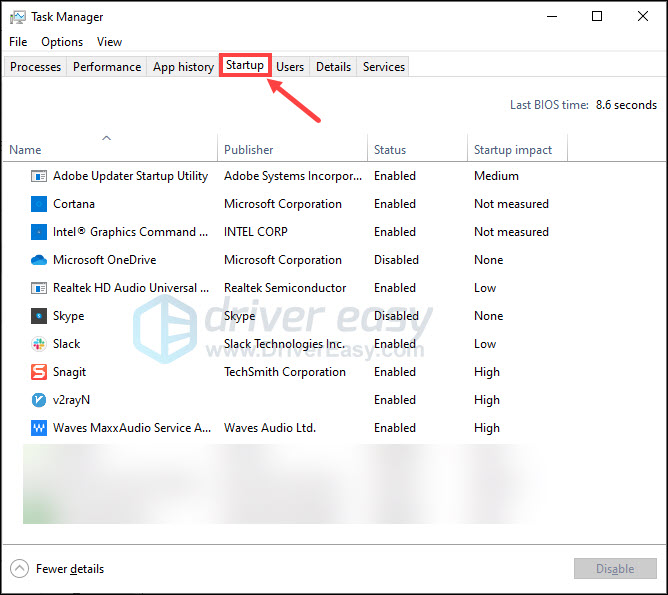Select the Skype icon in list
The height and width of the screenshot is (595, 668).
point(39,316)
